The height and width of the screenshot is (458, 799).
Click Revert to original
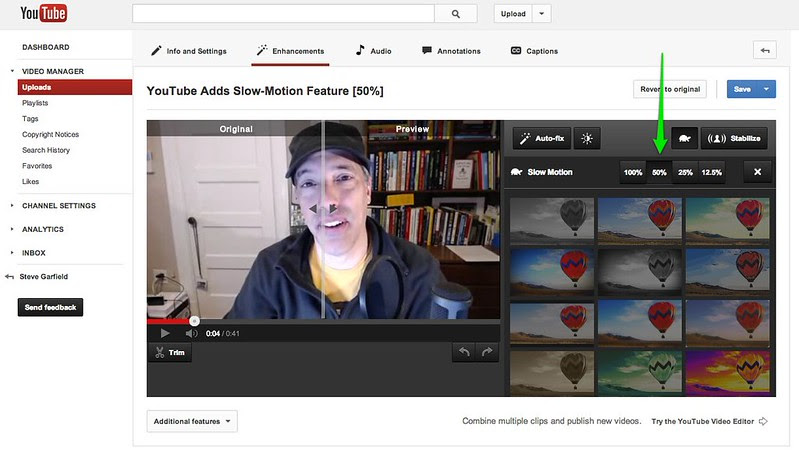coord(670,89)
